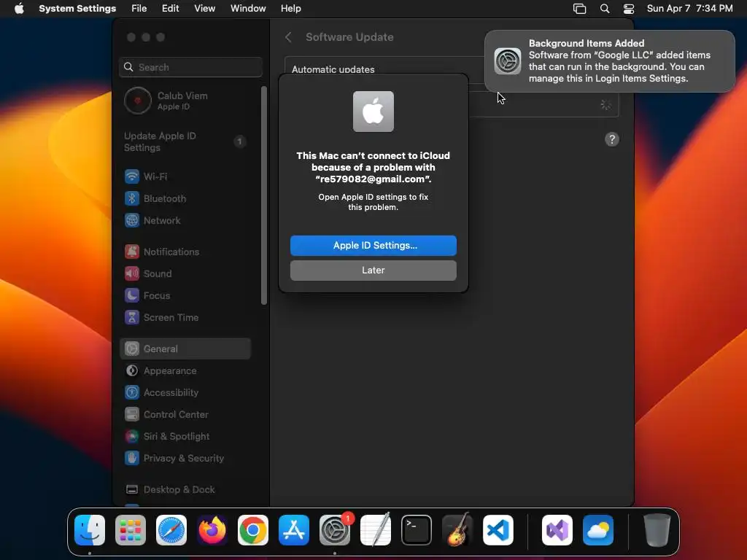The image size is (747, 560).
Task: Launch GarageBand from the Dock
Action: (457, 530)
